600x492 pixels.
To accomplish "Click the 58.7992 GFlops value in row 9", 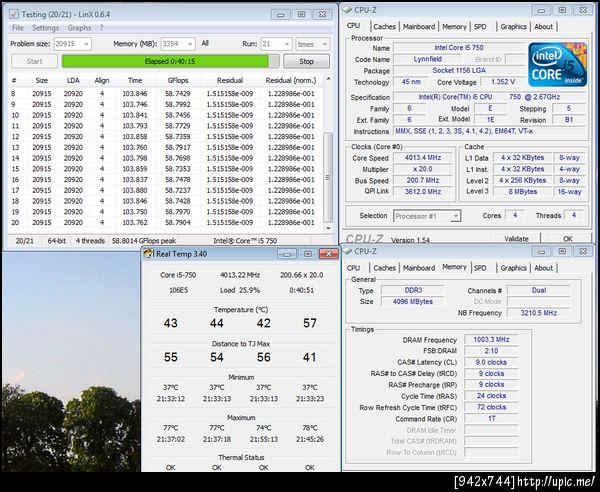I will pos(178,104).
